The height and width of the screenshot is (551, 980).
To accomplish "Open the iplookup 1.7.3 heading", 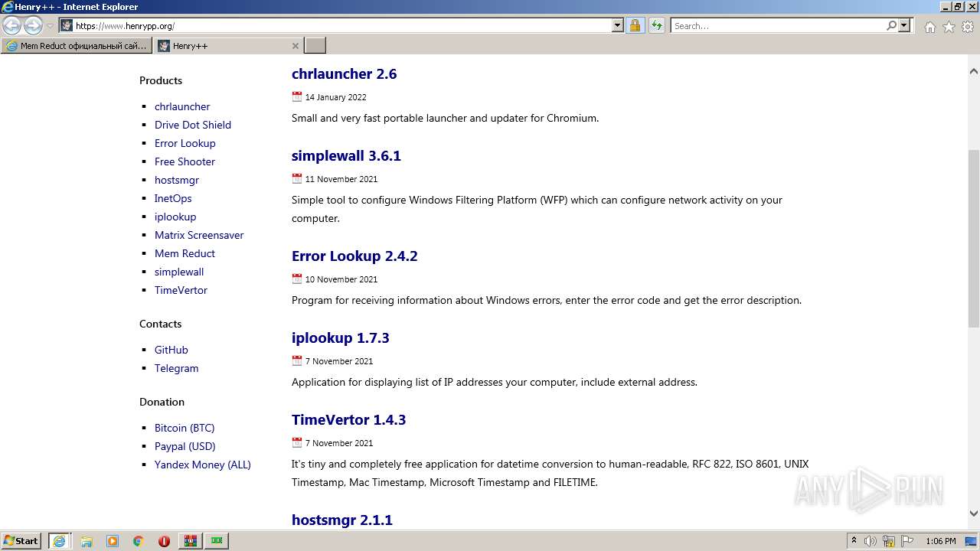I will click(341, 338).
